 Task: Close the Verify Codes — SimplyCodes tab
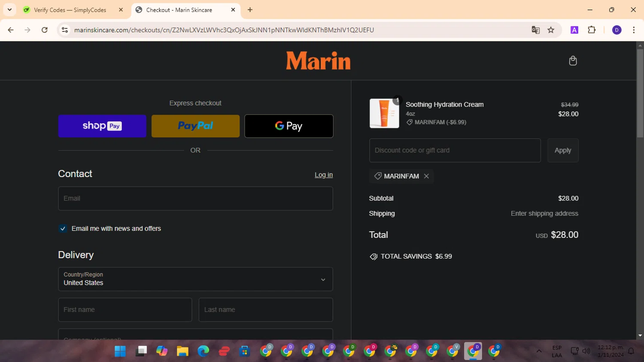click(121, 10)
